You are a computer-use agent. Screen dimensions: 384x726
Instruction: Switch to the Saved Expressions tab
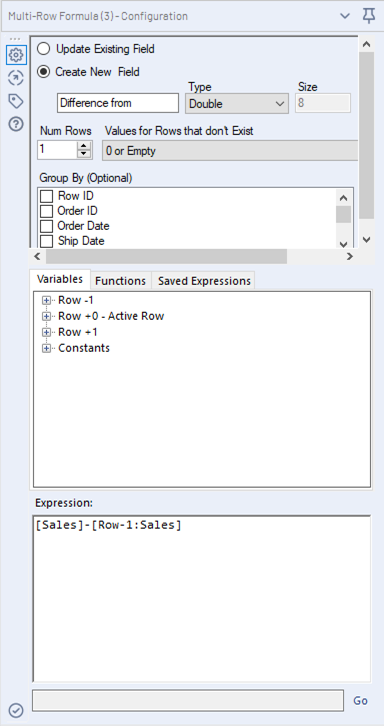pyautogui.click(x=204, y=281)
